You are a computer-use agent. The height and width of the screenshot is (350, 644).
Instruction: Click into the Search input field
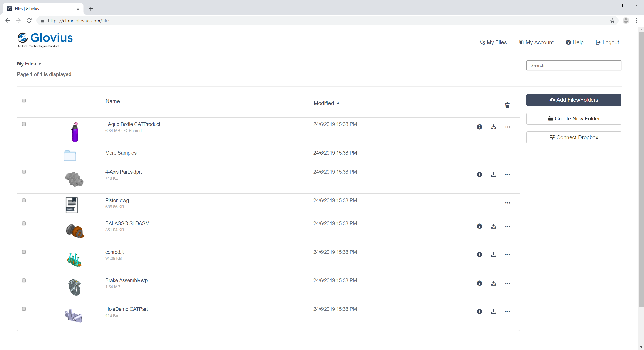(x=574, y=65)
